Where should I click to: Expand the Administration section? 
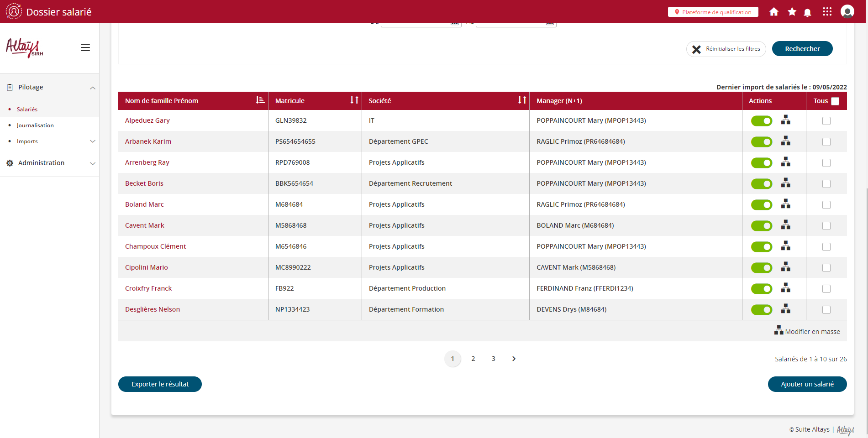(93, 163)
